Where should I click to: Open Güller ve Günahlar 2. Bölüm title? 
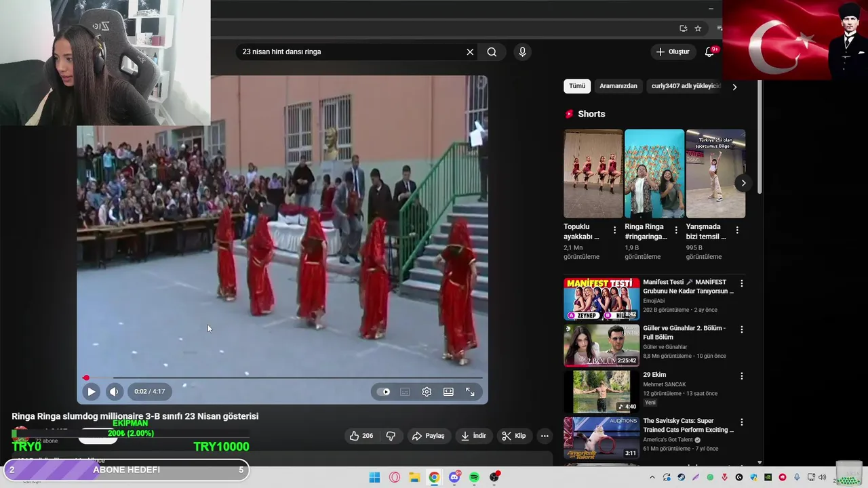684,333
